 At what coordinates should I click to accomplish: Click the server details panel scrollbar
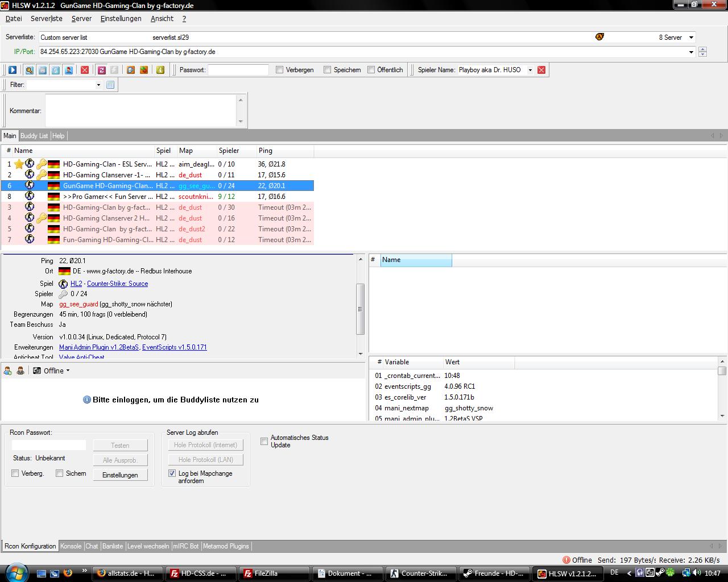point(360,309)
